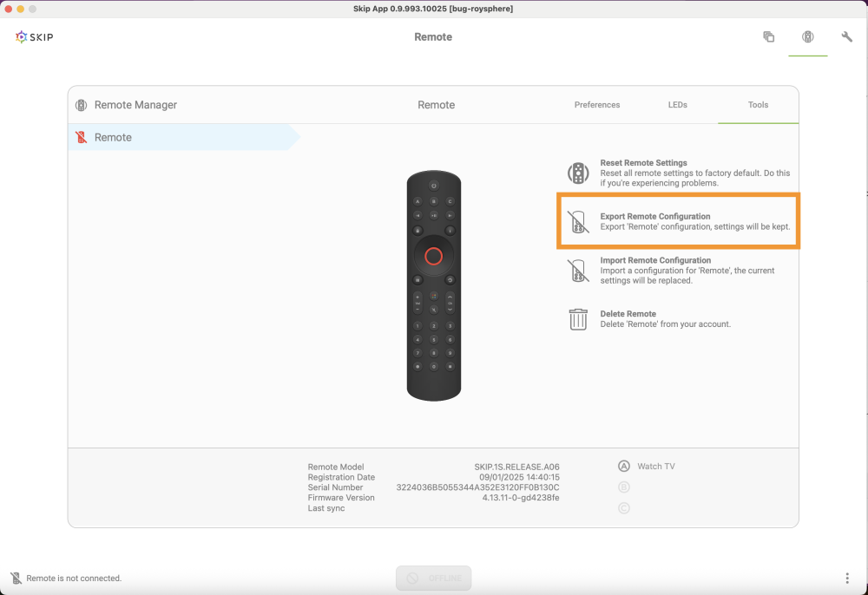The width and height of the screenshot is (868, 595).
Task: Select Remote in the sidebar list
Action: (184, 137)
